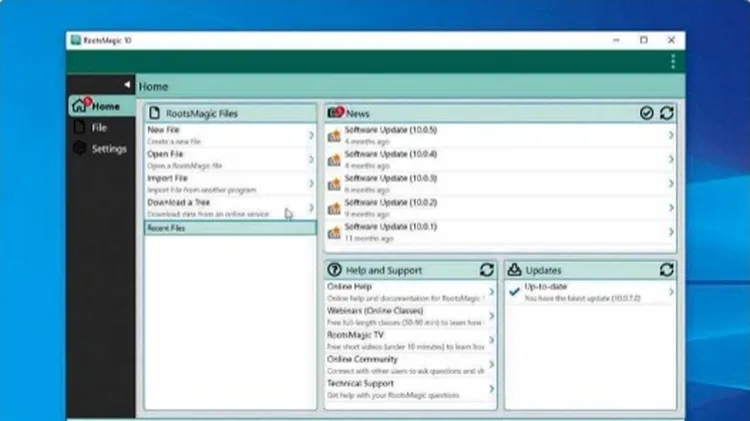Click the RootsMagic 10 title bar app icon

coord(76,40)
